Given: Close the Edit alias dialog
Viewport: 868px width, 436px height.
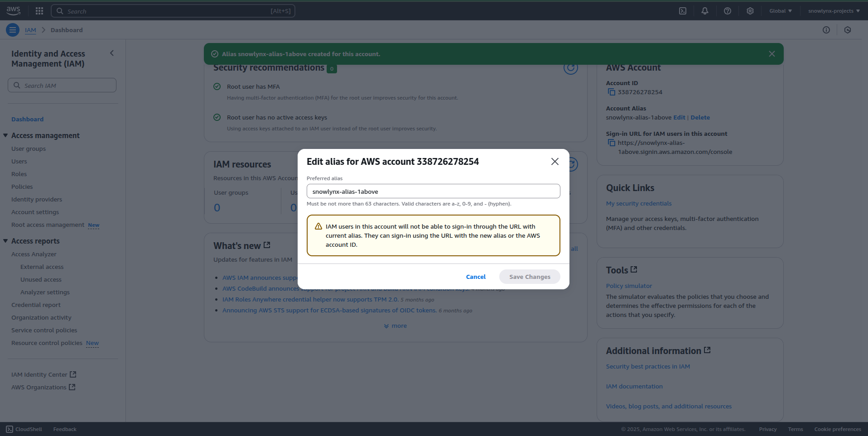Looking at the screenshot, I should tap(555, 162).
